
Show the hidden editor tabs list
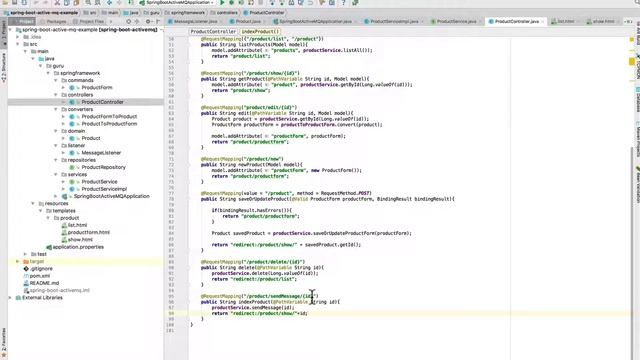coord(629,21)
